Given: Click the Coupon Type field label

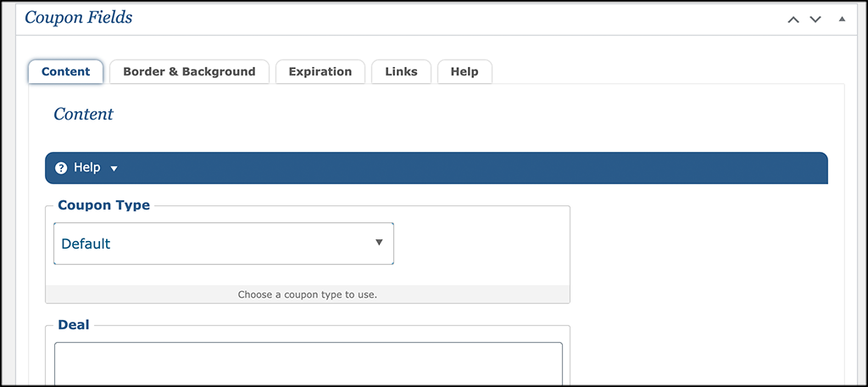Looking at the screenshot, I should [104, 205].
